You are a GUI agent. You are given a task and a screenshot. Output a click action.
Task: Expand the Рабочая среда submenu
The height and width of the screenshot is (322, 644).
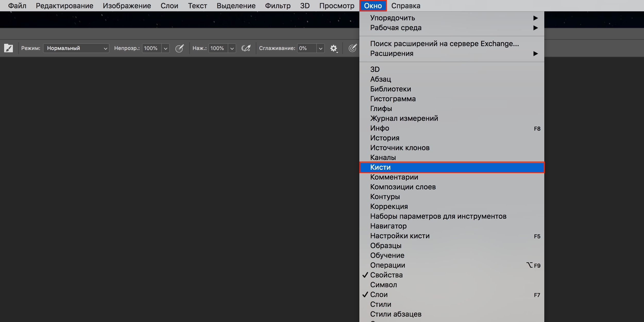396,28
